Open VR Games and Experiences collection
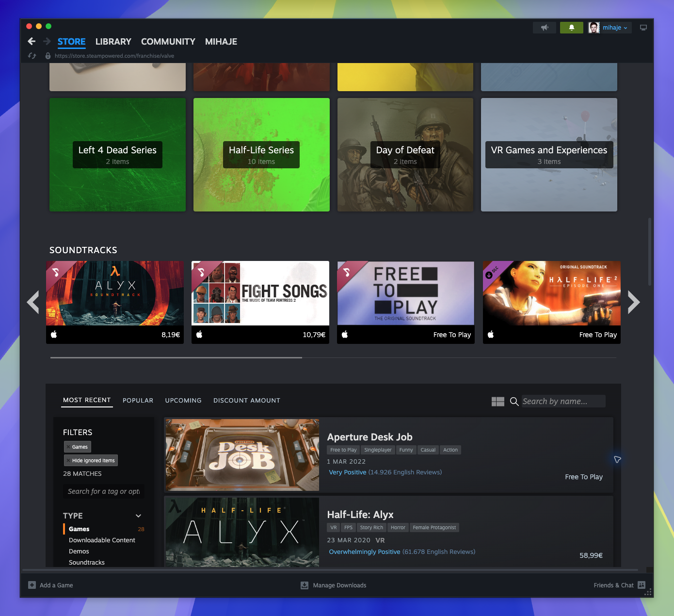The image size is (674, 616). pyautogui.click(x=549, y=155)
